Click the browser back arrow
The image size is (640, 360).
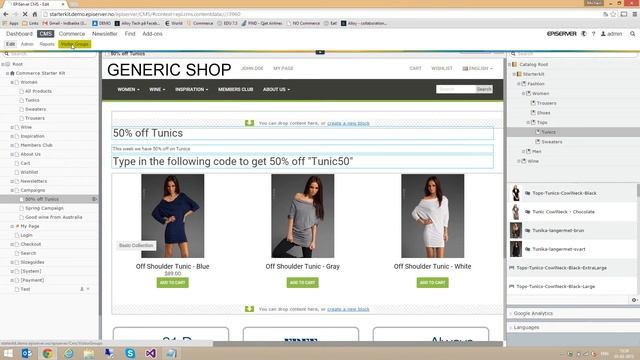(6, 14)
